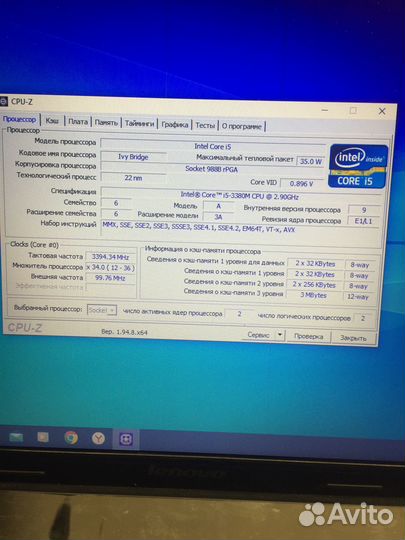Click the instruction set list MMX, SSE
The width and height of the screenshot is (405, 540).
pos(199,229)
